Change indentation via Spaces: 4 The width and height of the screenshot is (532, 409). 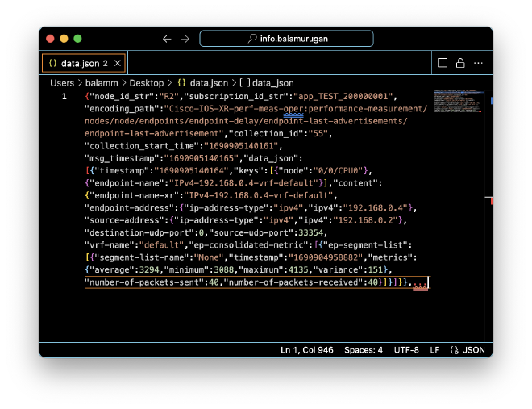point(364,350)
